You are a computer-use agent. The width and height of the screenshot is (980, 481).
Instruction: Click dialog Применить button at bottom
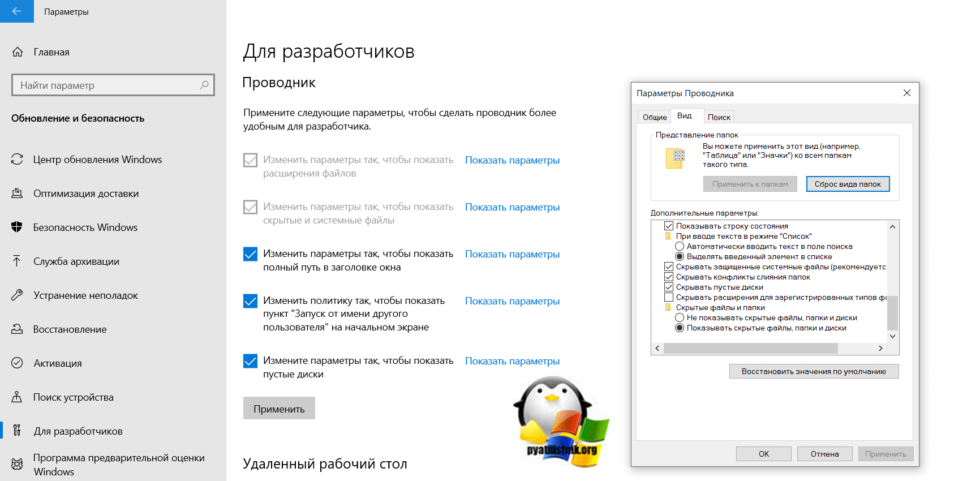[x=886, y=454]
